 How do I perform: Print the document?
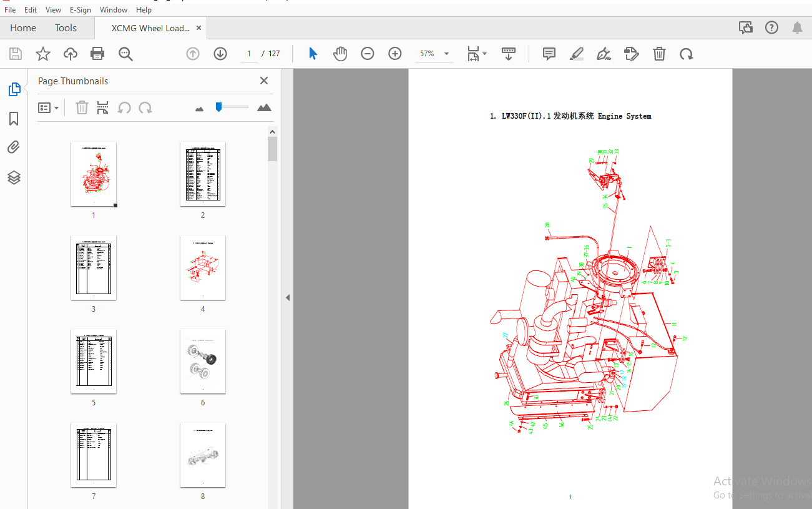click(97, 54)
